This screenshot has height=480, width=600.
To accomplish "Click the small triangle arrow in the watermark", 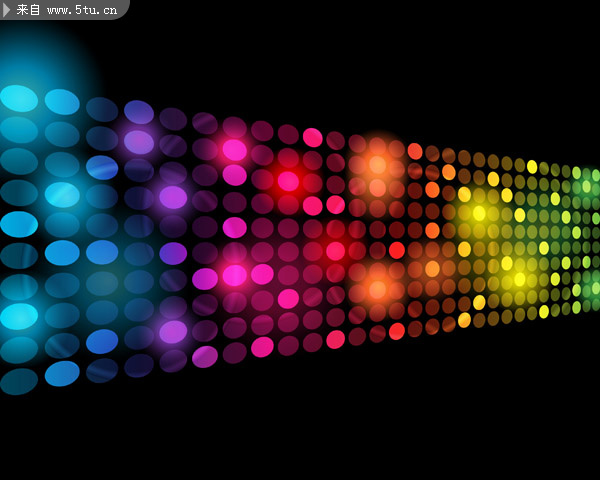I will click(8, 10).
